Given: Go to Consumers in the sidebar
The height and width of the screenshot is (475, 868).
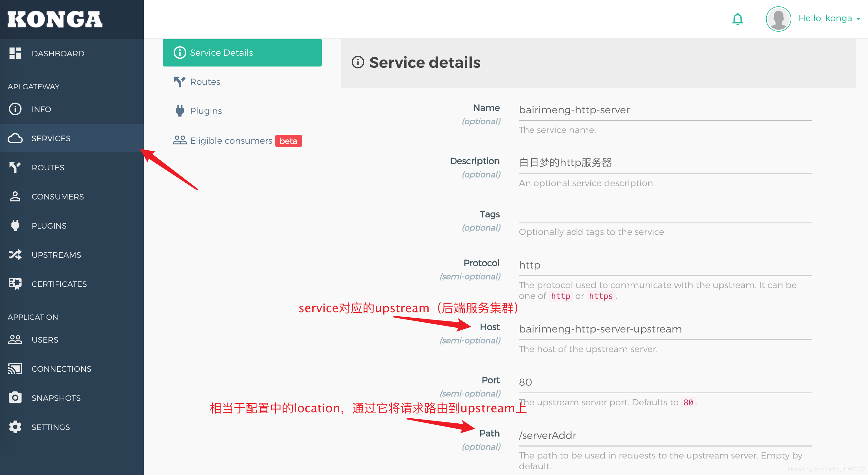Looking at the screenshot, I should click(x=57, y=196).
